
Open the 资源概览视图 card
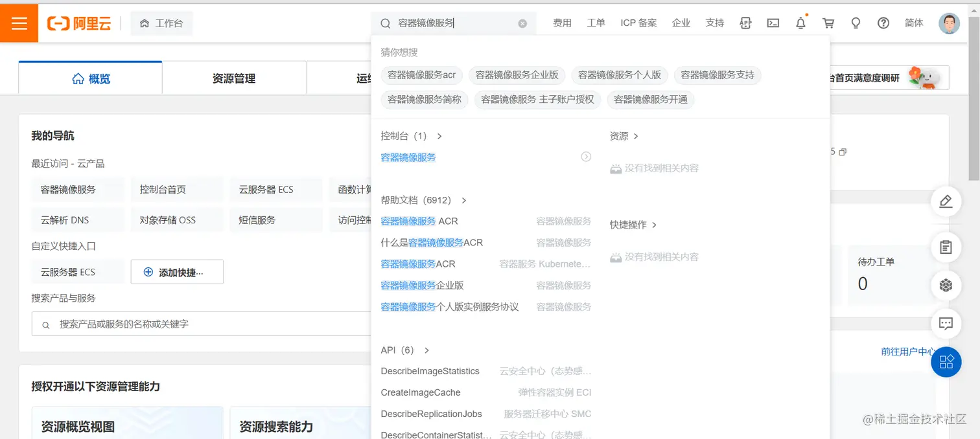pyautogui.click(x=127, y=423)
